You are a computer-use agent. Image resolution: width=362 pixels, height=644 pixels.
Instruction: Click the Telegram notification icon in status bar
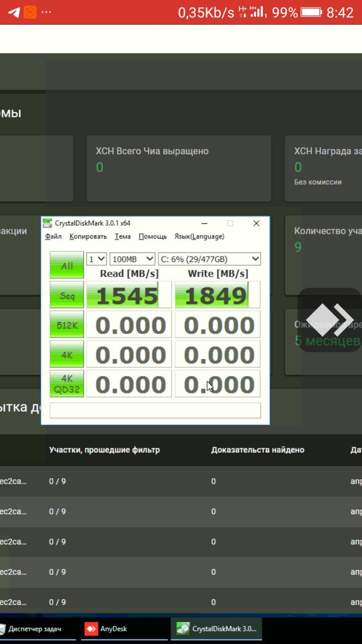tap(15, 12)
